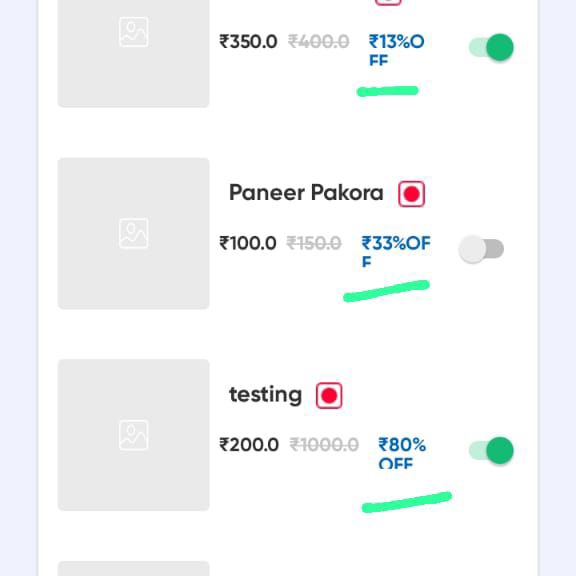This screenshot has width=576, height=576.
Task: Click the struck-through ₹1000.0 original price
Action: coord(324,445)
